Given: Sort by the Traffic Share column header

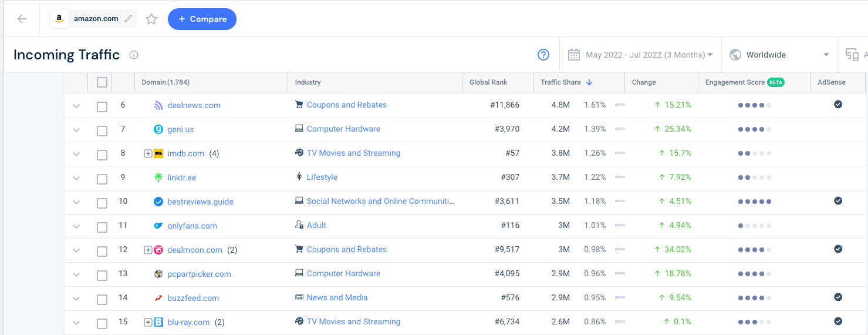Looking at the screenshot, I should [x=566, y=82].
